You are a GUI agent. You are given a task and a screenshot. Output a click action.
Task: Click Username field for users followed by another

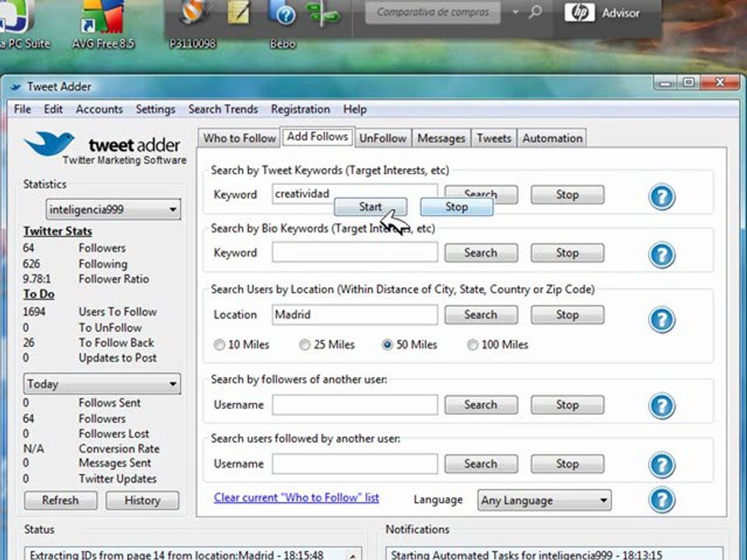pos(355,464)
